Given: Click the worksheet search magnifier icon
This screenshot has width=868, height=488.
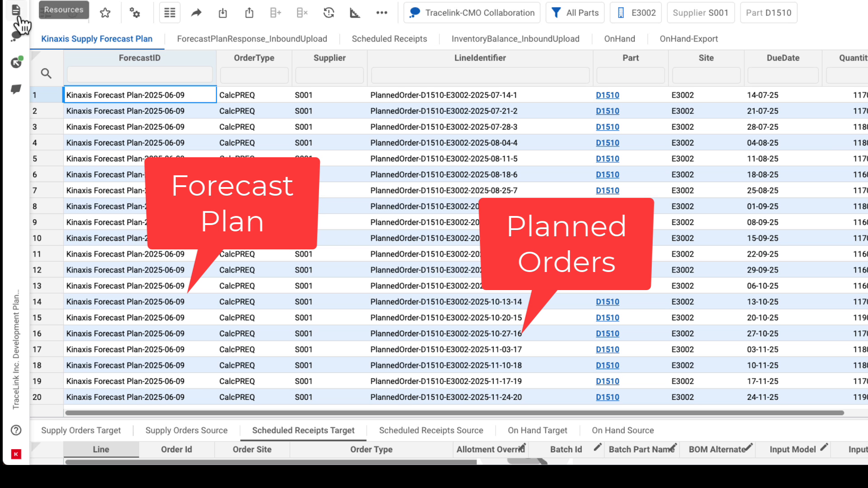Looking at the screenshot, I should point(46,73).
